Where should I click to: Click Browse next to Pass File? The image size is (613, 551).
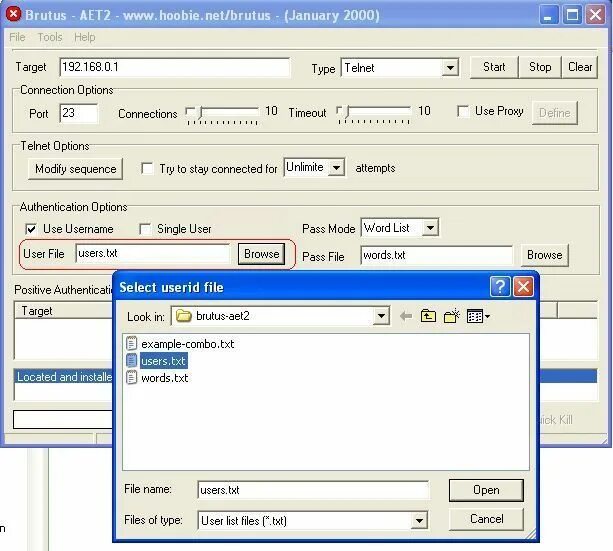(544, 255)
